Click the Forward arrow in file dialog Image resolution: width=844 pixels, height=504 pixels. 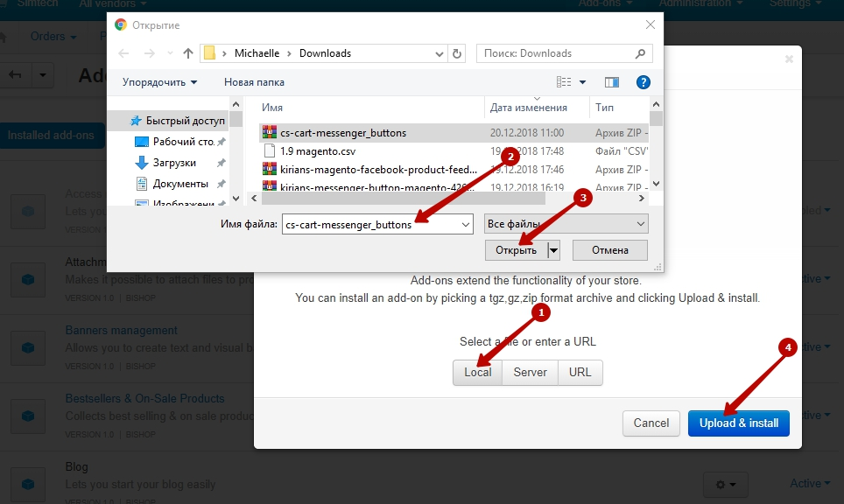pyautogui.click(x=149, y=53)
